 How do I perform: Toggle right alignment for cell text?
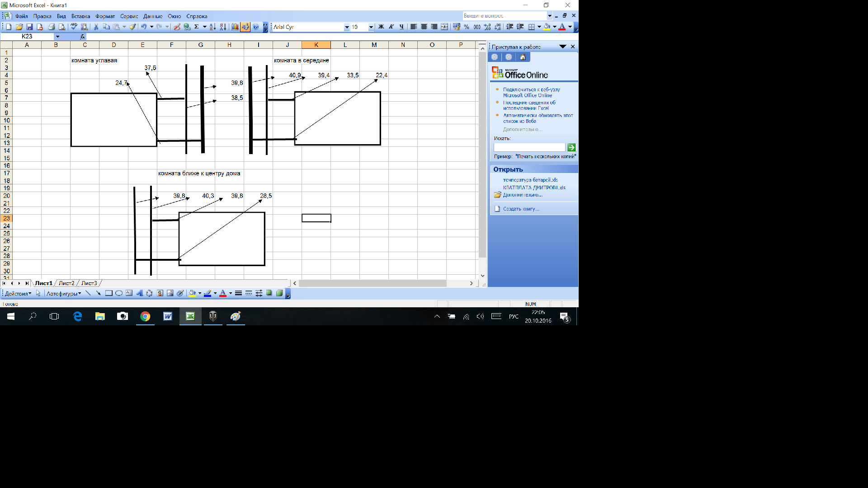click(x=434, y=27)
